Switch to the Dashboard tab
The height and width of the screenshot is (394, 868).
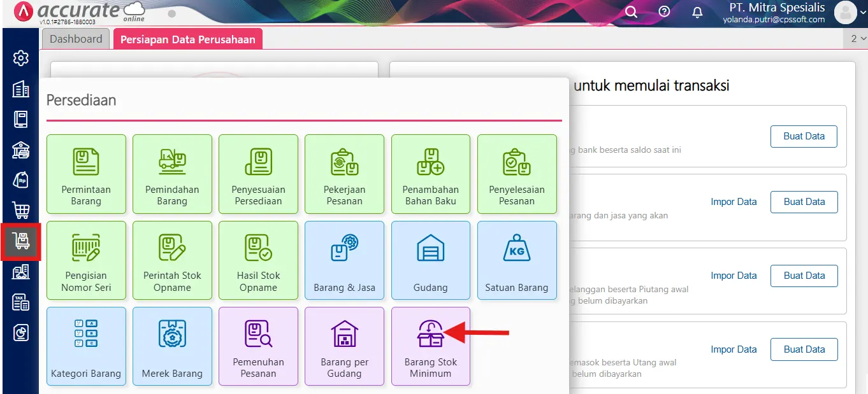click(76, 39)
